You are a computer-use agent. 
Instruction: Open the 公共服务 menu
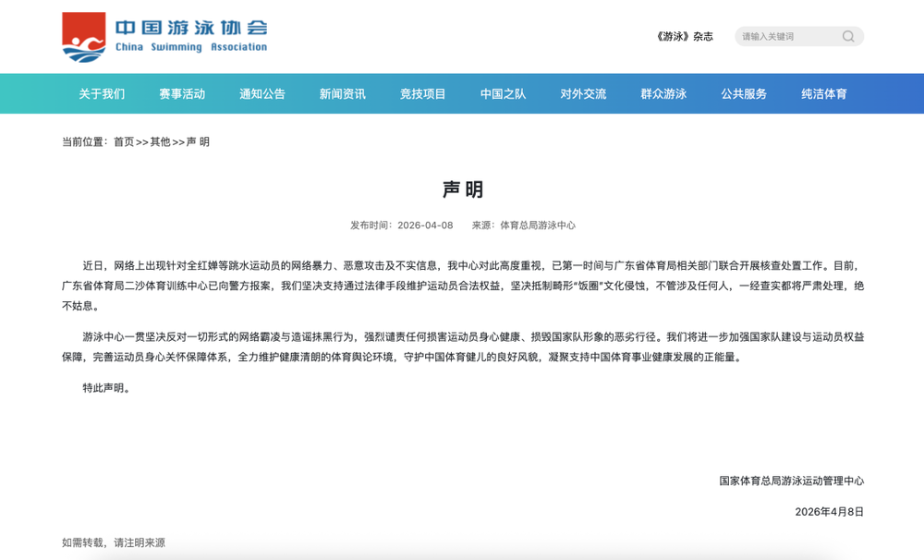(744, 94)
